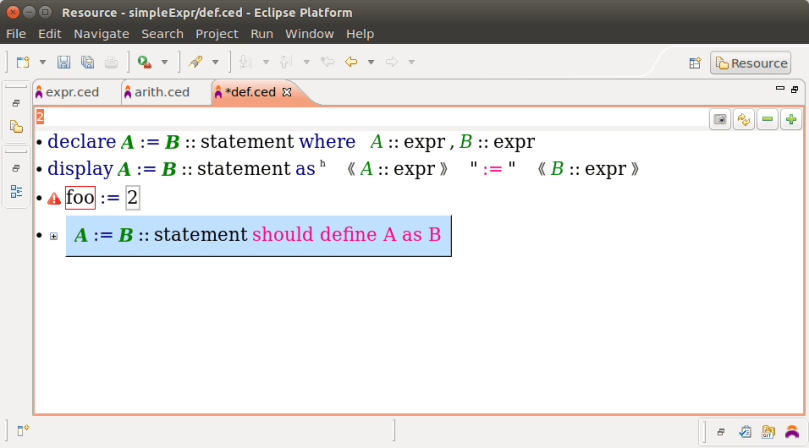Open the Navigate menu

(x=101, y=33)
